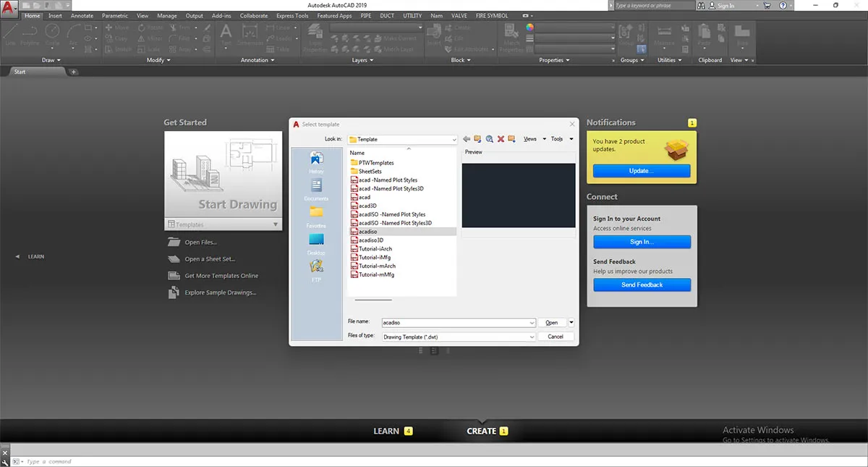The image size is (868, 467).
Task: Open the Layer Properties manager
Action: pos(315,33)
